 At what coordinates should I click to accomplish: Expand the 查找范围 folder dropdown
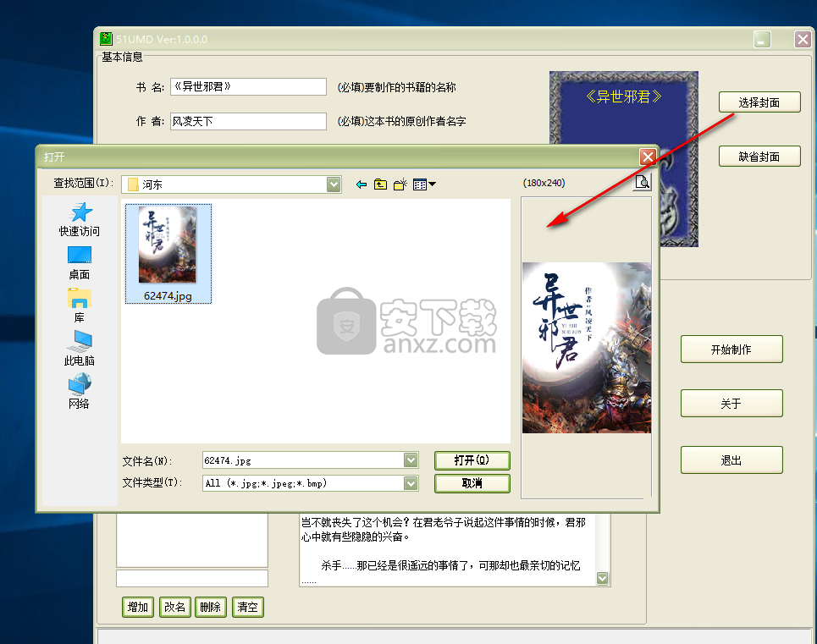(334, 184)
